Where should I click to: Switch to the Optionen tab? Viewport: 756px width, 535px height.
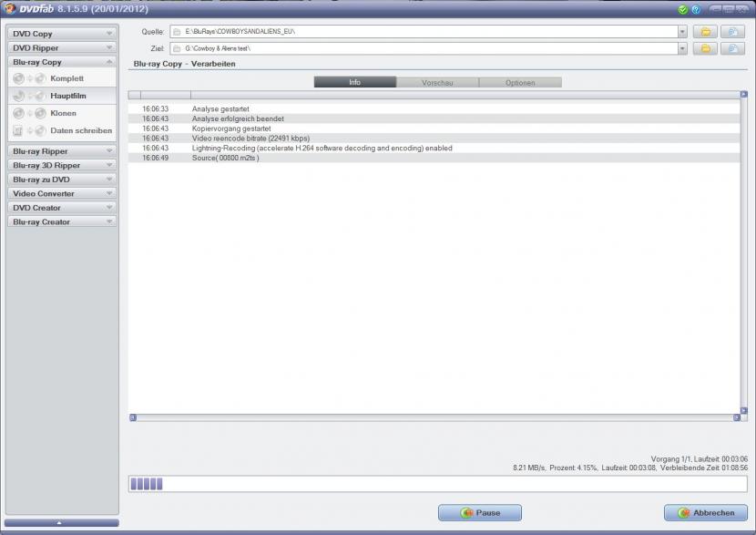pos(520,83)
